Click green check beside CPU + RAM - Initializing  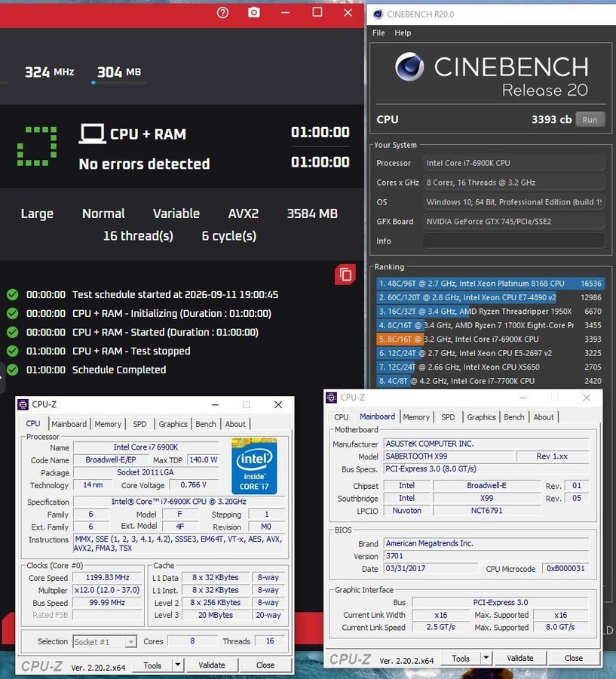pyautogui.click(x=13, y=314)
